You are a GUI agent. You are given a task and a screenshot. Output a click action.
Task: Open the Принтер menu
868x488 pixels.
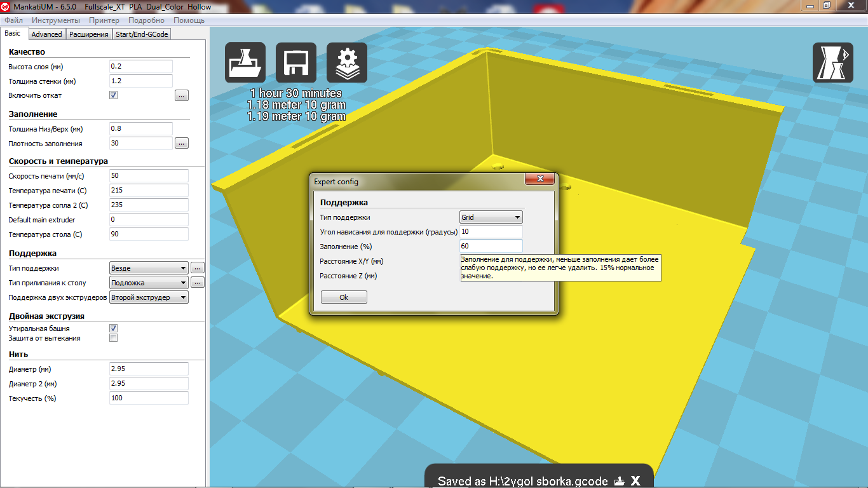click(104, 20)
